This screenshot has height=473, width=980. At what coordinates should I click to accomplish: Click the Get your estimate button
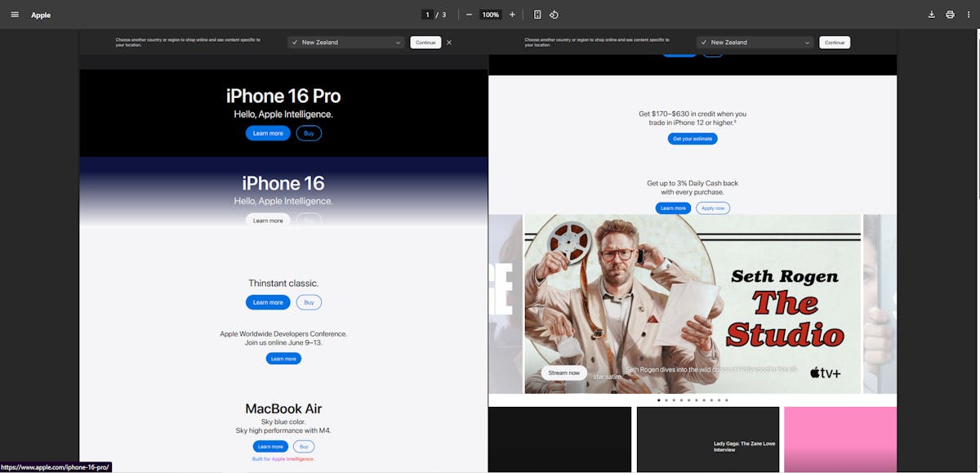(x=693, y=139)
